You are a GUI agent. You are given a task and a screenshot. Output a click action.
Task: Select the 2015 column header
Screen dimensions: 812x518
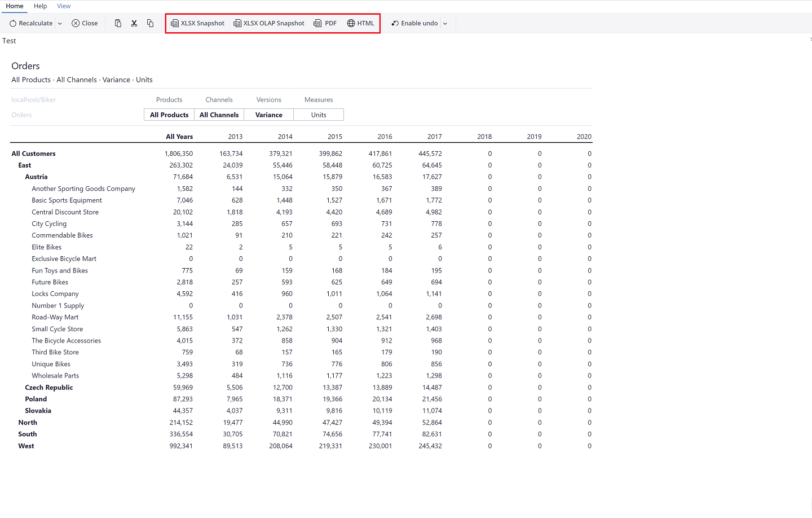tap(335, 137)
